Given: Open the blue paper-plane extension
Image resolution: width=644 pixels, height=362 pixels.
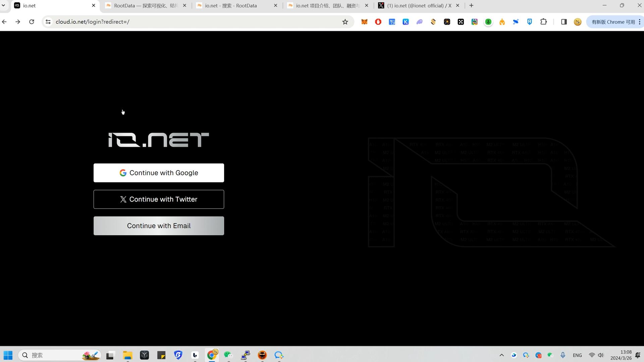Looking at the screenshot, I should [x=392, y=22].
